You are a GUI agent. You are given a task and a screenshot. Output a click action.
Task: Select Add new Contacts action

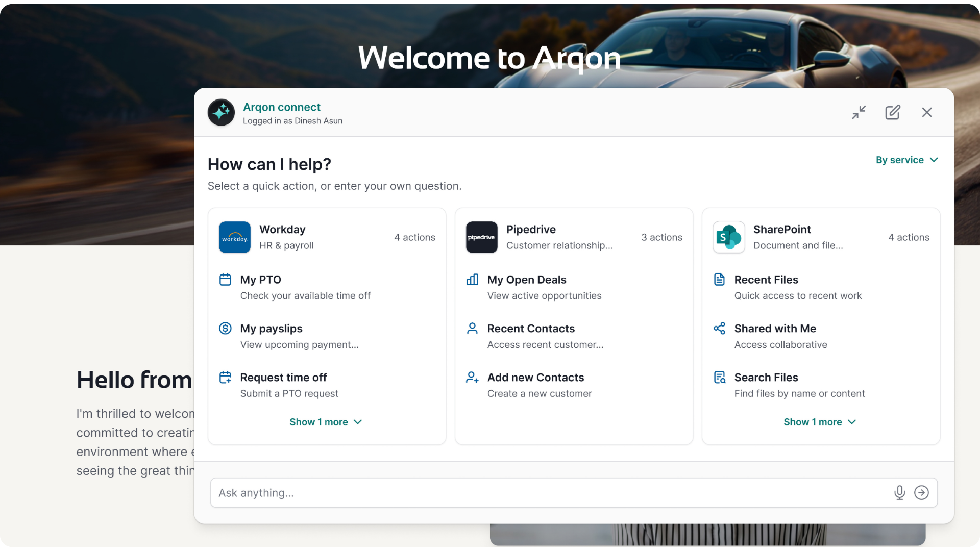[x=535, y=378]
